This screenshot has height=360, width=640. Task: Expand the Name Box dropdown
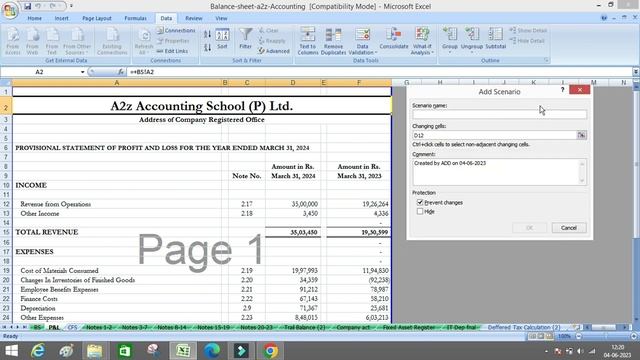[82, 72]
